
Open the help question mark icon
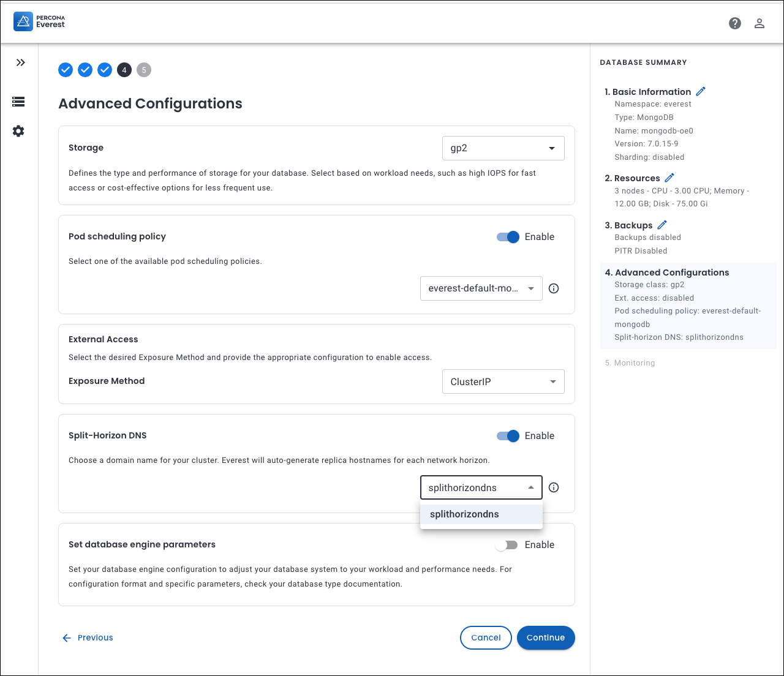735,23
